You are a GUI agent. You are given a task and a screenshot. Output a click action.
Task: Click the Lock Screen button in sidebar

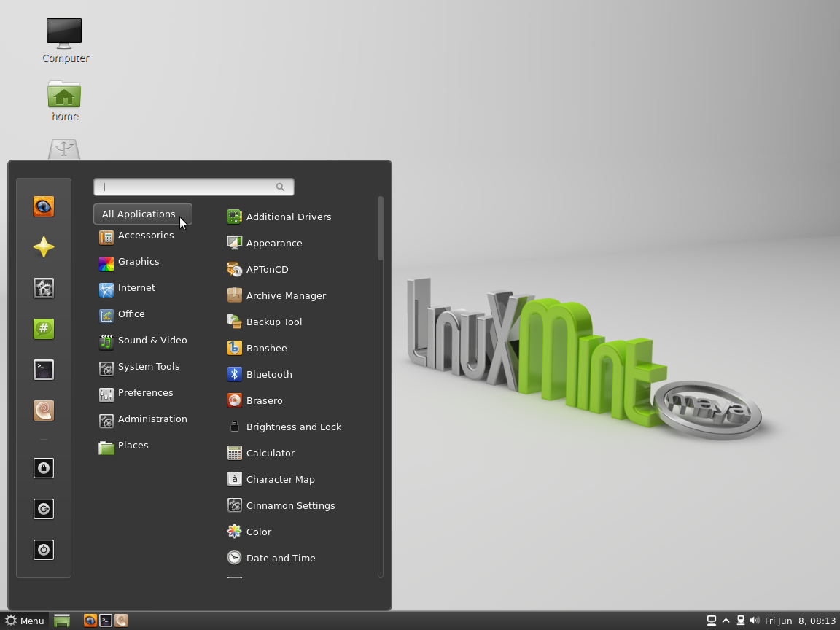[x=44, y=468]
